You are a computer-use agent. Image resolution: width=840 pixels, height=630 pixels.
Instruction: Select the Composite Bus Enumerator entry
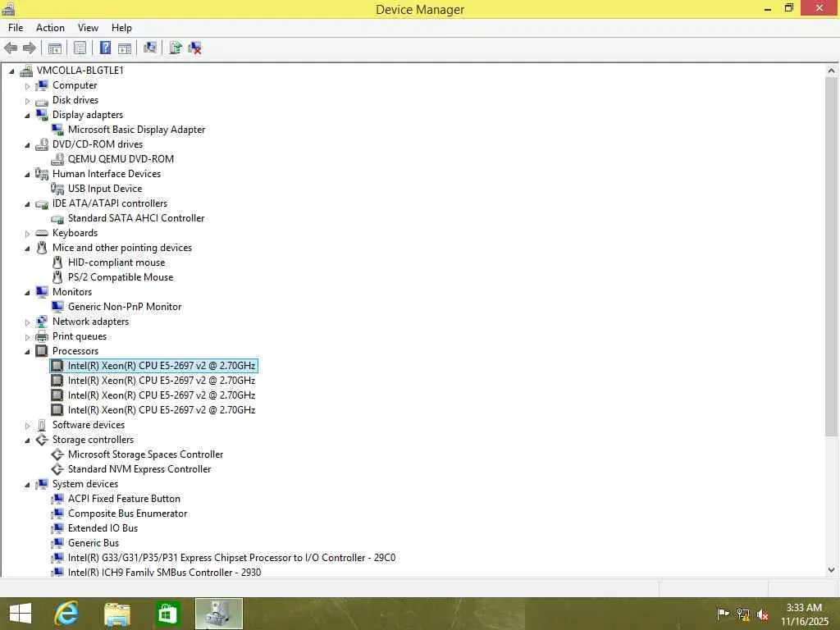click(127, 514)
